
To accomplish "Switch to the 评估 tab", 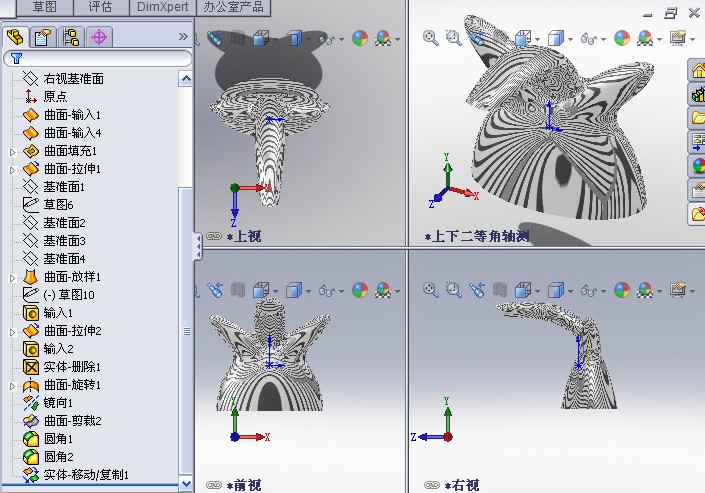I will click(101, 7).
